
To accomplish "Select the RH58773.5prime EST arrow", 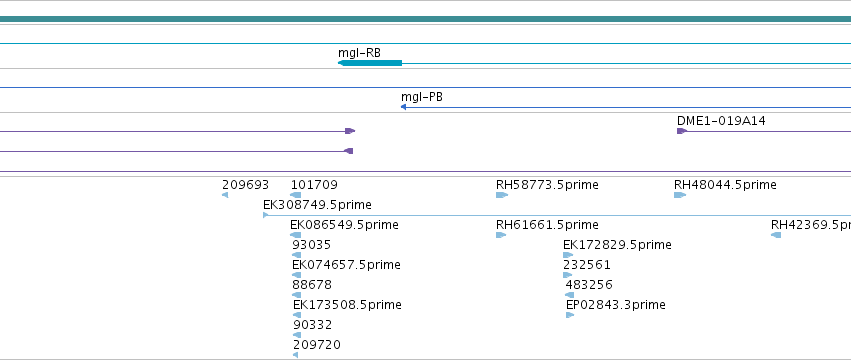I will pyautogui.click(x=502, y=195).
